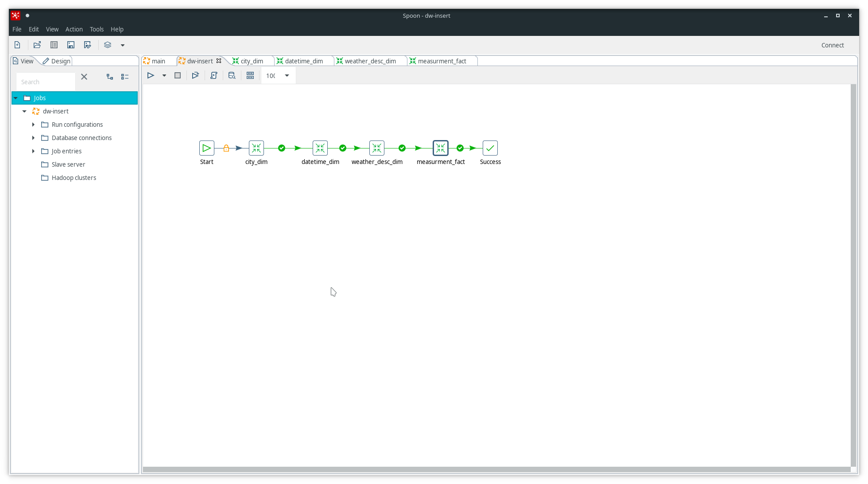868x484 pixels.
Task: Open the Action menu
Action: pos(74,29)
